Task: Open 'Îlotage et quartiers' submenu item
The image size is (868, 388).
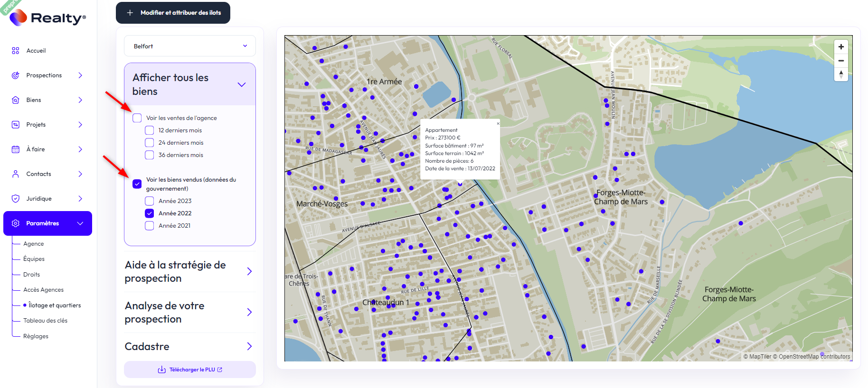Action: [55, 305]
